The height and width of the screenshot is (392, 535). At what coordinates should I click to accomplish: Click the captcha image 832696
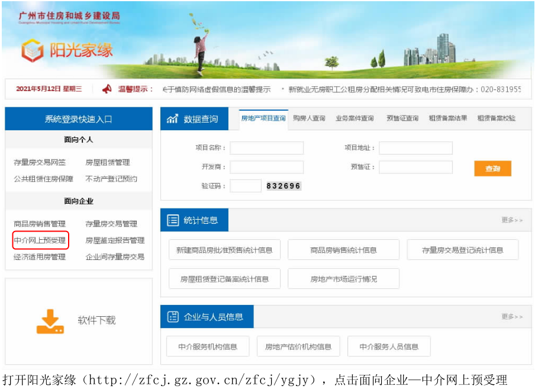click(x=283, y=186)
